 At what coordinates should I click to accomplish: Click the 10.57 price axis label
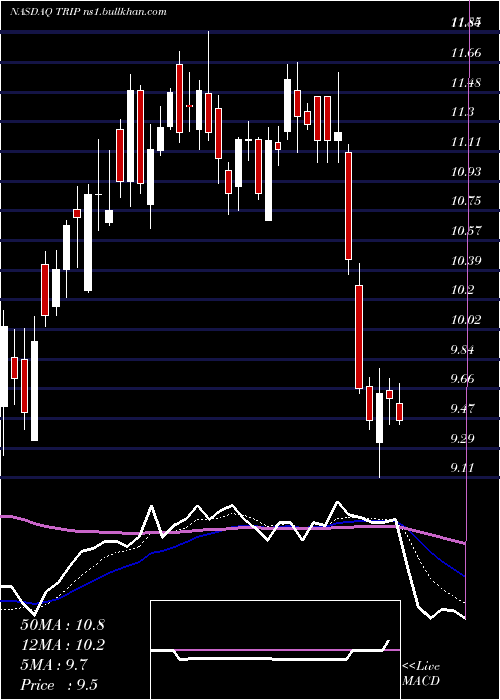click(x=466, y=231)
